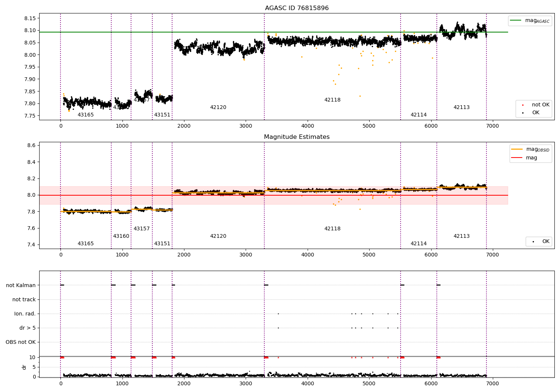This screenshot has width=560, height=392.
Task: Click the 8.15 y-axis tick in top plot
Action: point(30,18)
